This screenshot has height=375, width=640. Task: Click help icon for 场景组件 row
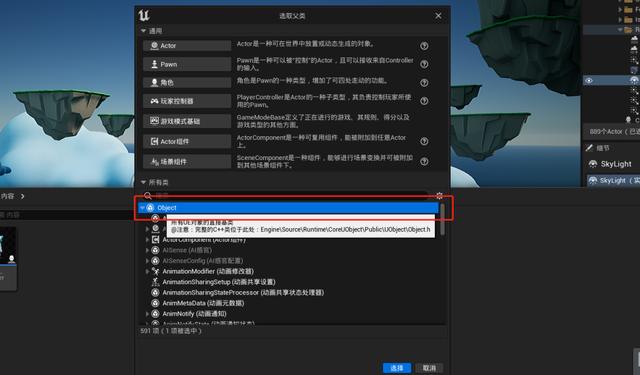tap(424, 161)
